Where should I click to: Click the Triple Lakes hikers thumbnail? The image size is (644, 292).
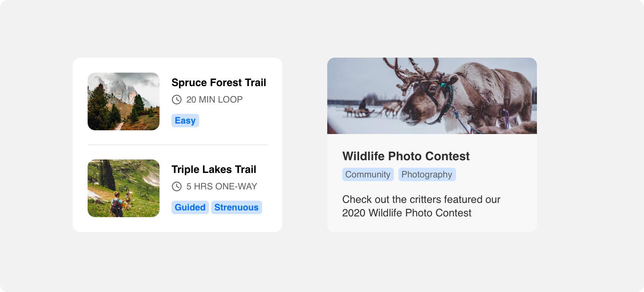[124, 188]
